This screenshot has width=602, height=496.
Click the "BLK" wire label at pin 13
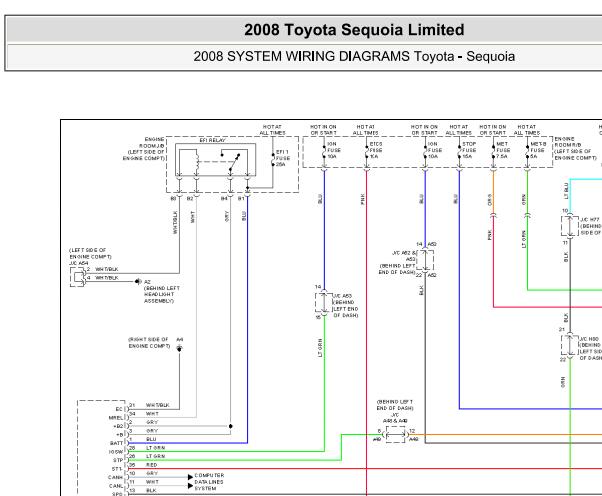pyautogui.click(x=151, y=490)
